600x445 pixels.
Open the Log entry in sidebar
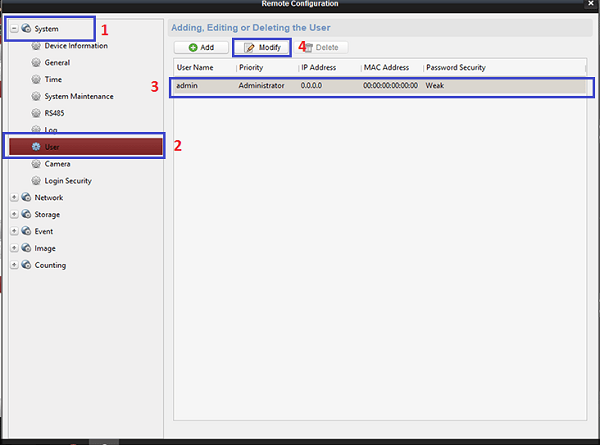pyautogui.click(x=51, y=130)
